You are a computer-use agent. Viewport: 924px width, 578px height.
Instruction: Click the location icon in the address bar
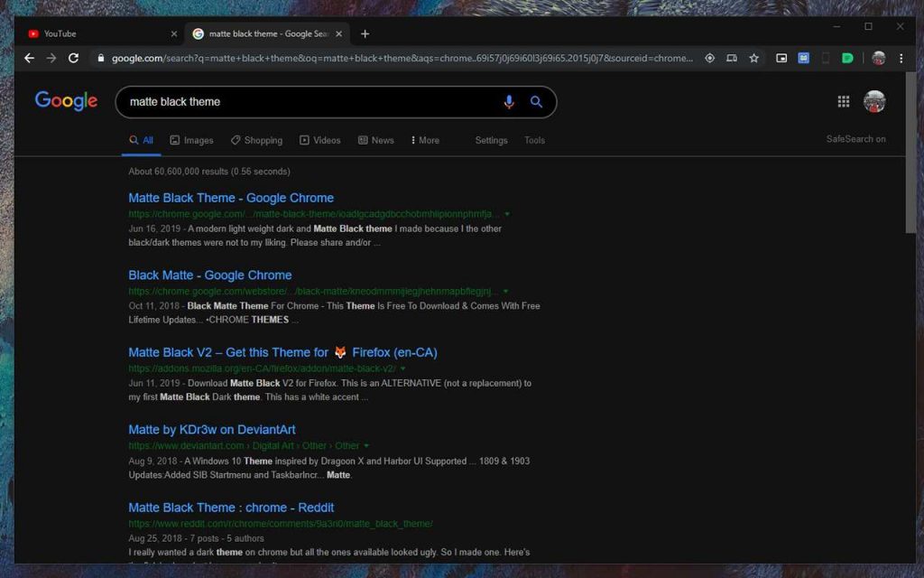click(x=709, y=58)
